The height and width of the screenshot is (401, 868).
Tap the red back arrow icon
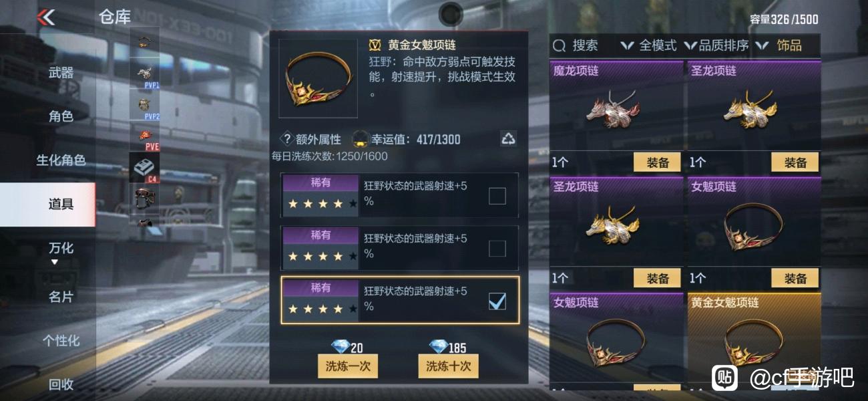click(46, 17)
